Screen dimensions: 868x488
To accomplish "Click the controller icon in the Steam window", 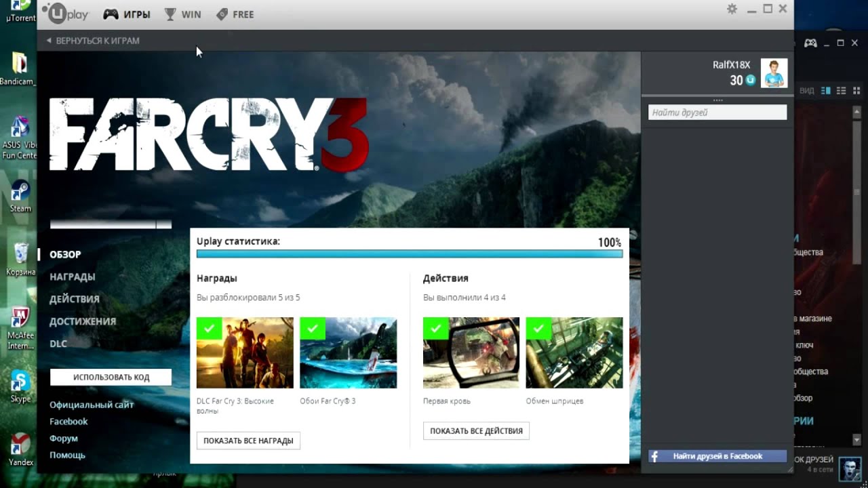I will coord(810,43).
